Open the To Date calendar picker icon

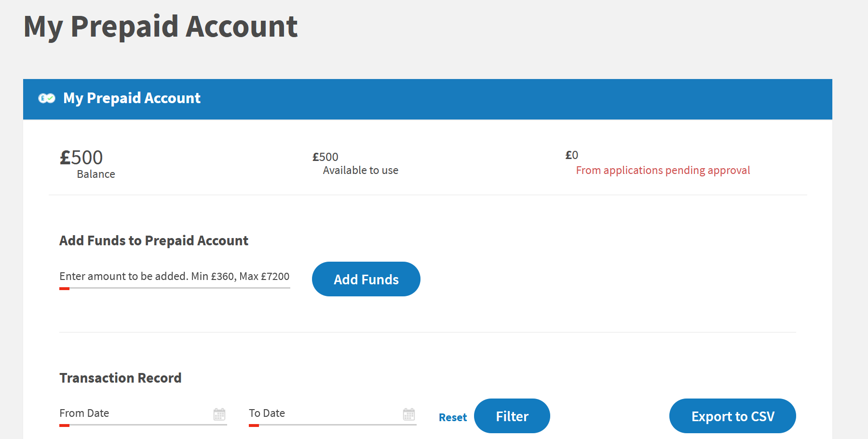pos(409,414)
